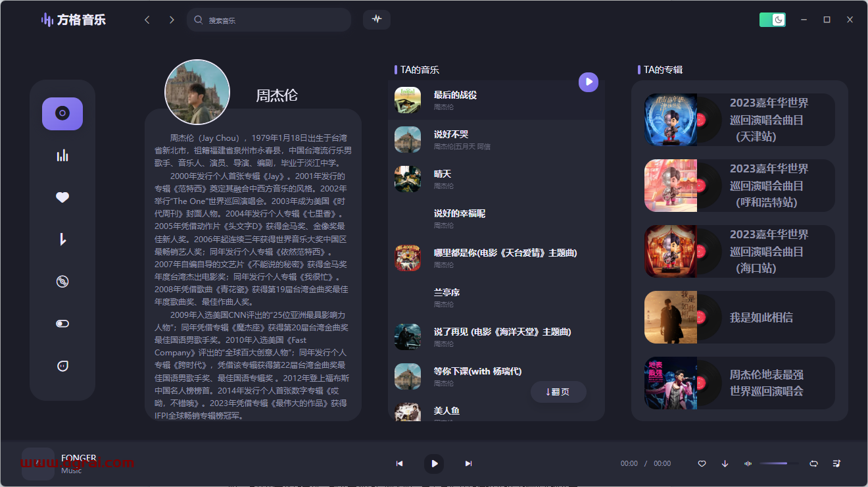Viewport: 868px width, 487px height.
Task: Click album cover of 晴天
Action: 408,179
